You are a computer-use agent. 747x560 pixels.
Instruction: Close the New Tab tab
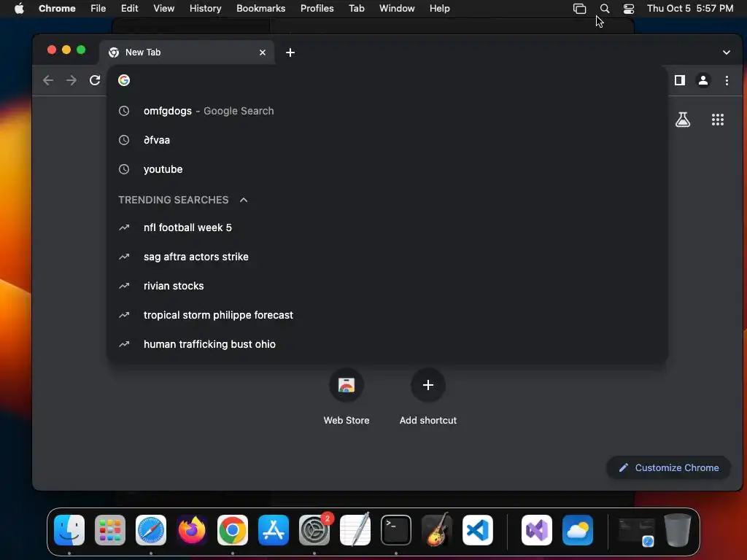point(263,52)
